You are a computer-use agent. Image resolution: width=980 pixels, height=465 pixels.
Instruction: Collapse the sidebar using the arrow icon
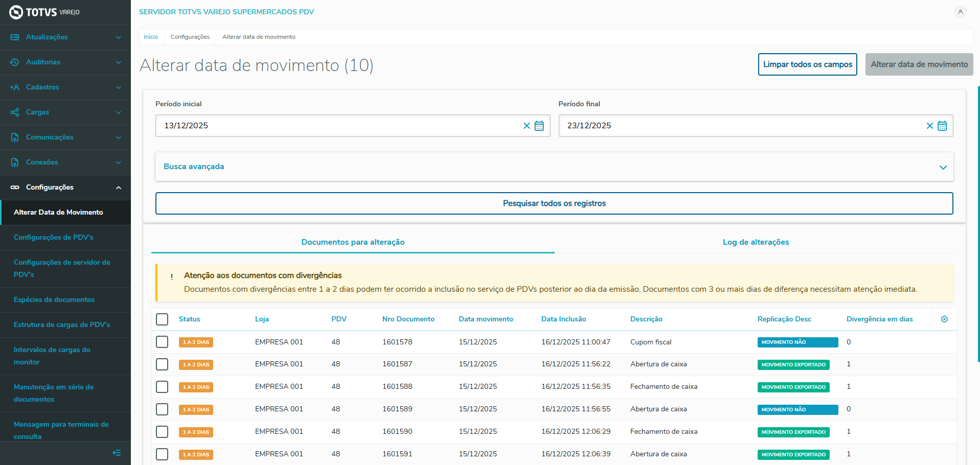pos(117,453)
